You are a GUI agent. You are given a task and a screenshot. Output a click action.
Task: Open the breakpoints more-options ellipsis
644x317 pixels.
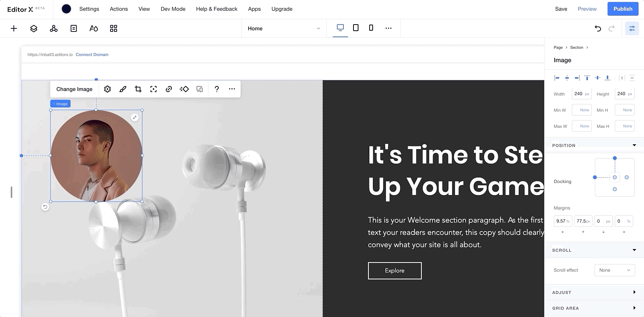388,28
